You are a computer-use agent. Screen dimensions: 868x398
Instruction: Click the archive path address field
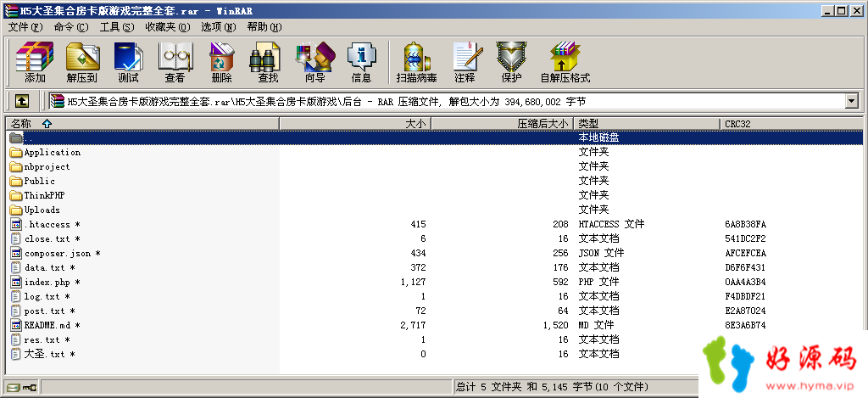pos(448,101)
